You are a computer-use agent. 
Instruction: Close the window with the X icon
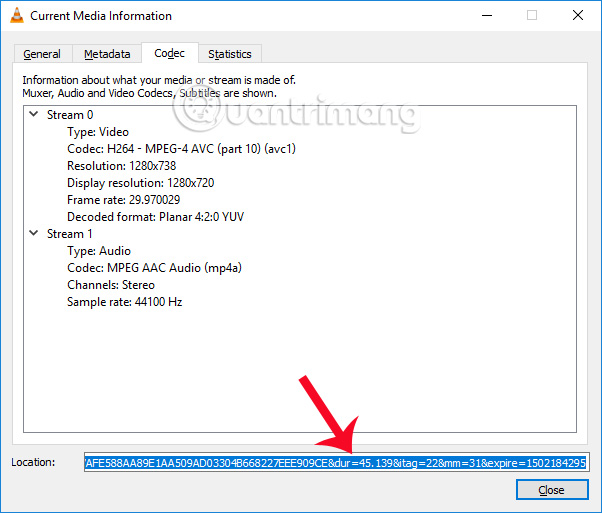[x=577, y=15]
